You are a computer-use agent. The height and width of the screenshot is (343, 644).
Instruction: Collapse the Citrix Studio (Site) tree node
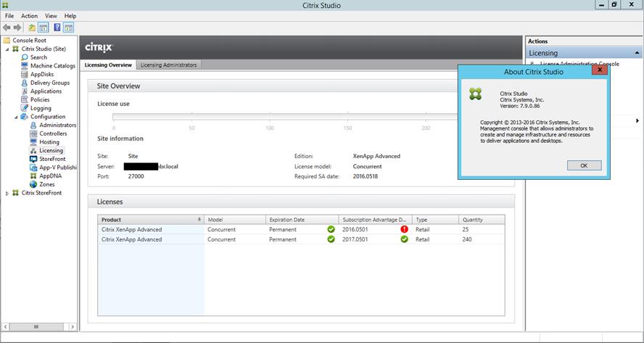[7, 49]
